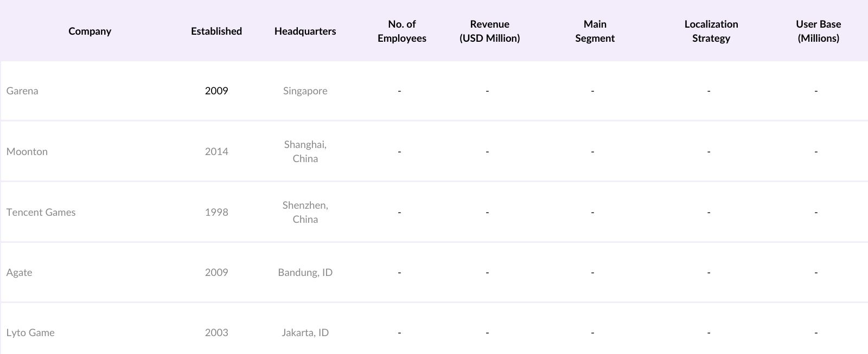Select the Revenue (USD Million) header
Screen dimensions: 868x354
(x=489, y=31)
